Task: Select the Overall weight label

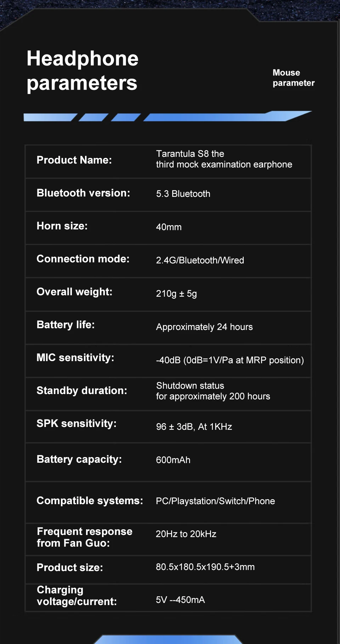Action: (74, 292)
